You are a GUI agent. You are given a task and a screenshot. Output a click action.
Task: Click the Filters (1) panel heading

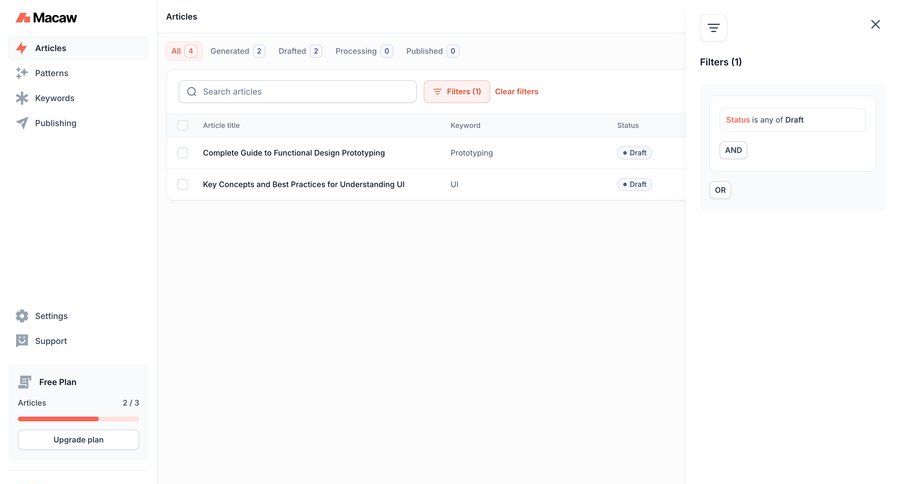pos(721,62)
